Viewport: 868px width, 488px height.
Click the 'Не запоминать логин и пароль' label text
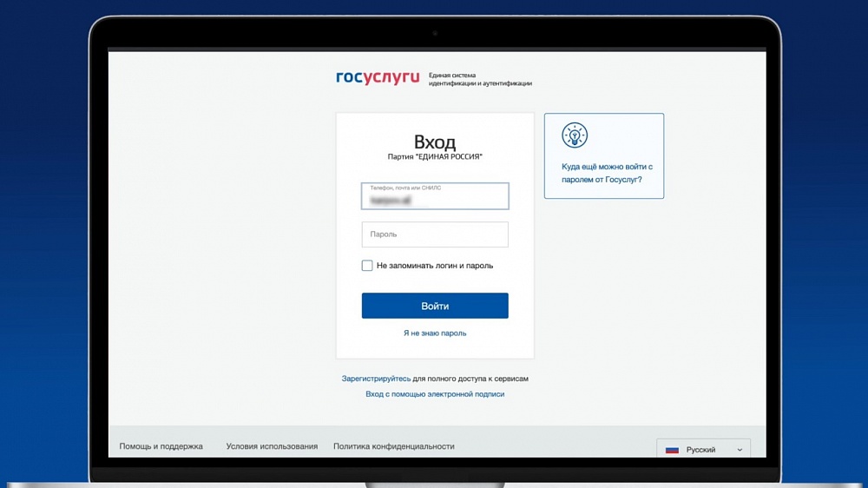click(x=434, y=266)
